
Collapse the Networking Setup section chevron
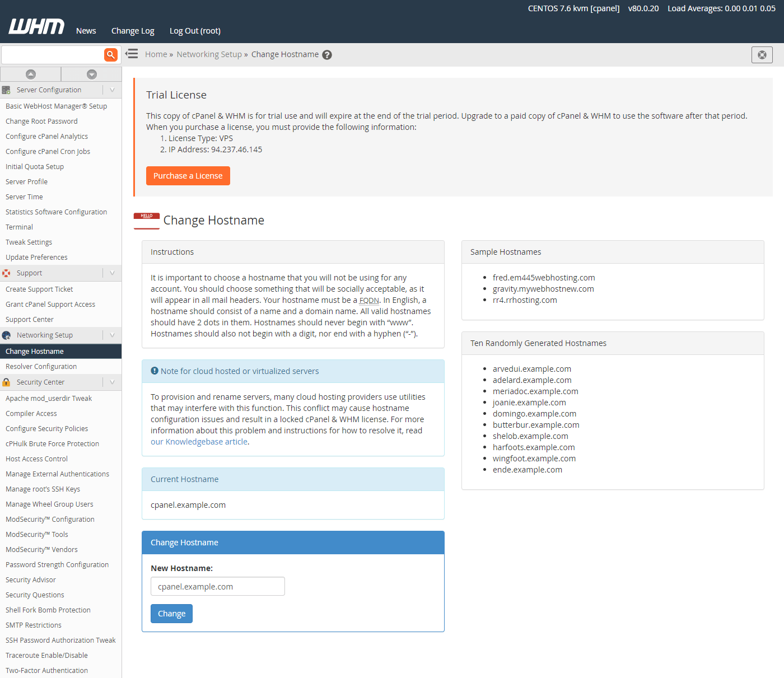point(112,335)
